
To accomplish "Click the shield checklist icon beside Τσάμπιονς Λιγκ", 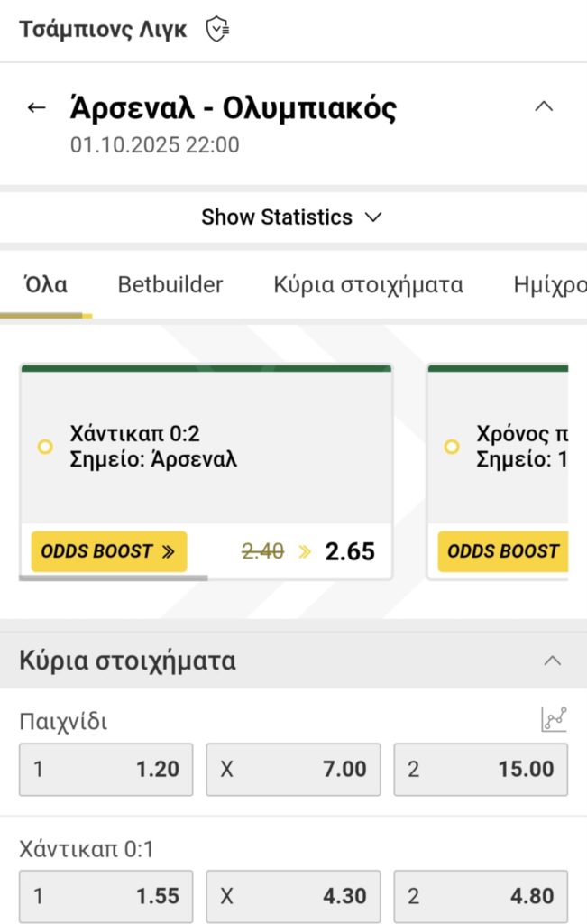I will pyautogui.click(x=217, y=30).
